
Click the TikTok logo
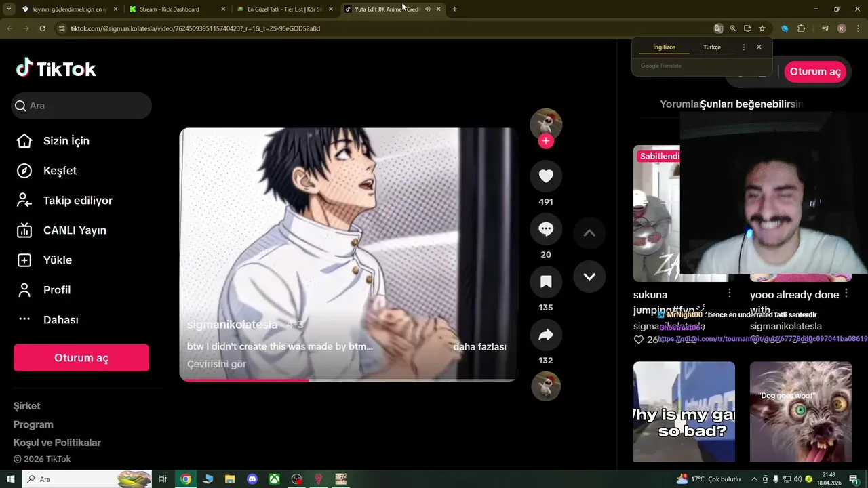tap(56, 68)
